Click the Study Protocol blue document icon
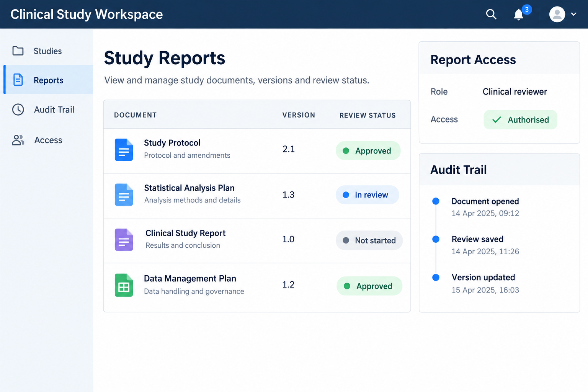Image resolution: width=588 pixels, height=392 pixels. point(124,150)
